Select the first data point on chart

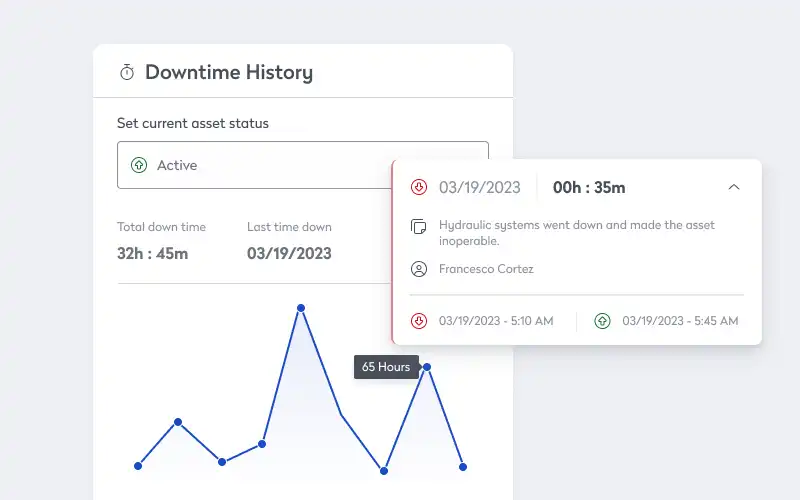pyautogui.click(x=138, y=466)
